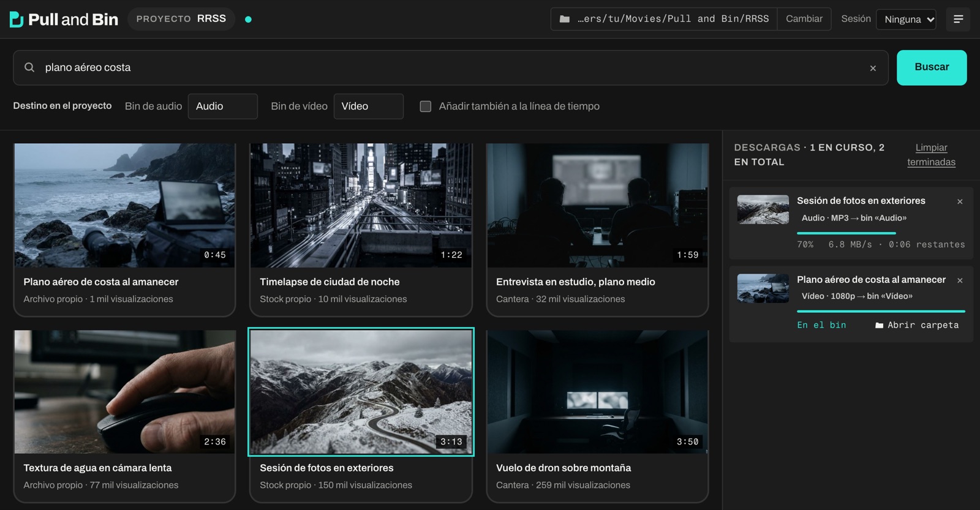Open the Bin de vídeo selector
Screen dimensions: 980x510
click(x=368, y=106)
